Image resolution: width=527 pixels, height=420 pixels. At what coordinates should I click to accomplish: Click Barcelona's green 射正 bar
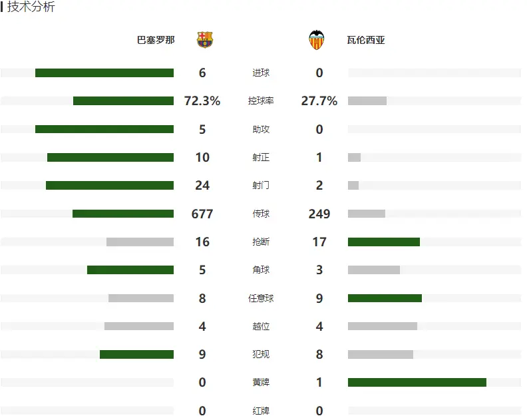(110, 158)
